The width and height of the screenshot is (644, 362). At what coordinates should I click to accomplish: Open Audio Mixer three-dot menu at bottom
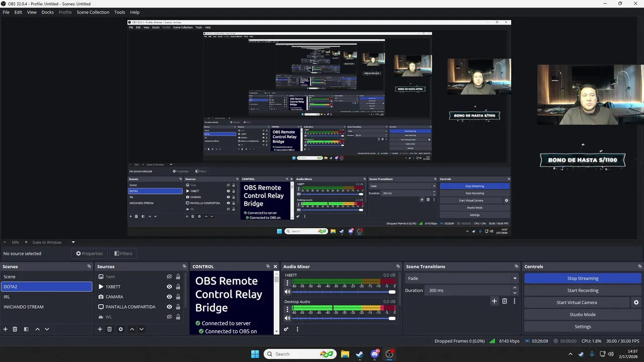[x=297, y=329]
